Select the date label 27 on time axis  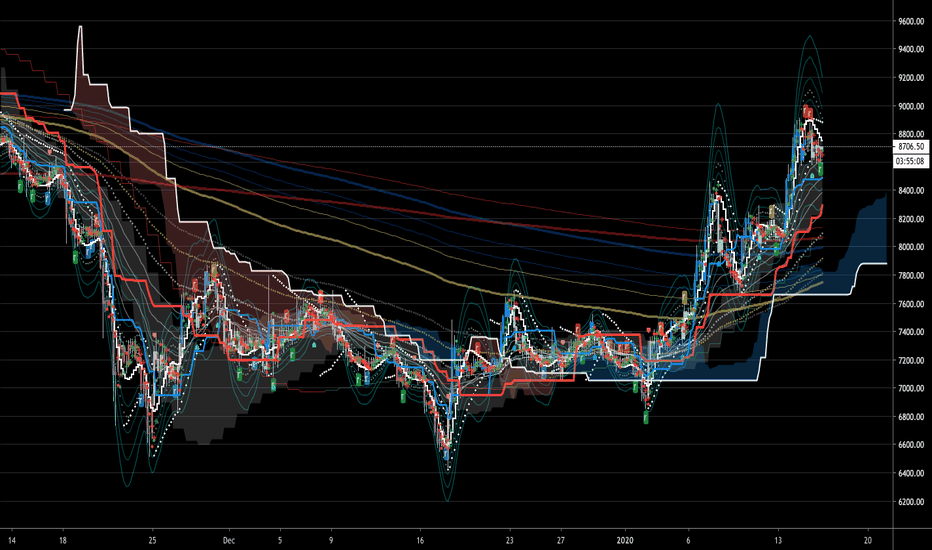[561, 540]
